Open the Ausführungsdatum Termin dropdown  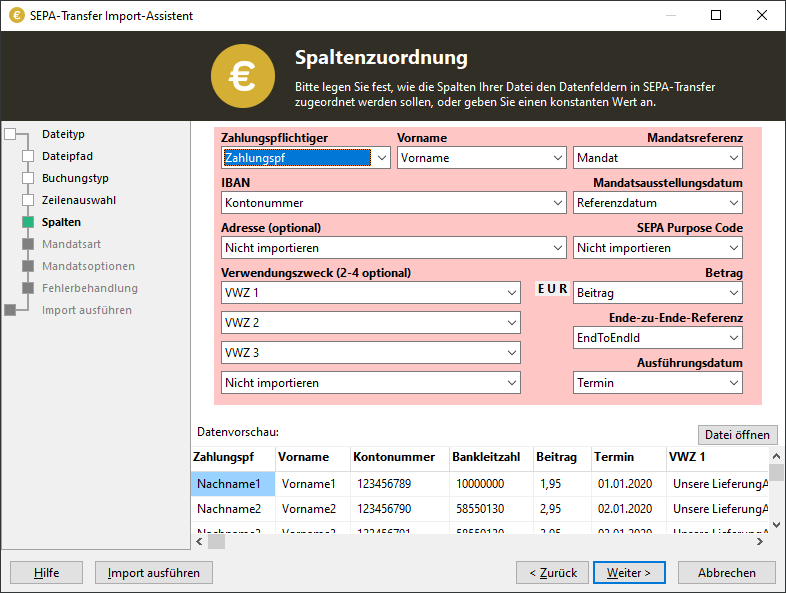[734, 383]
